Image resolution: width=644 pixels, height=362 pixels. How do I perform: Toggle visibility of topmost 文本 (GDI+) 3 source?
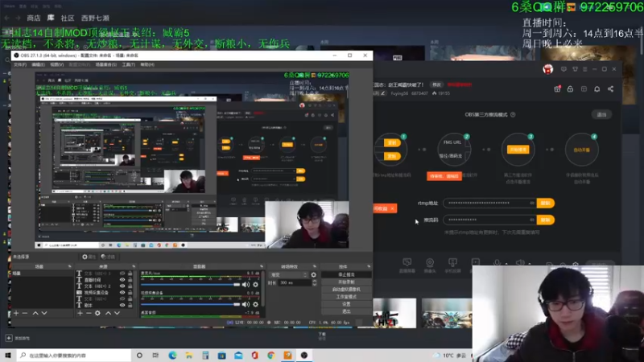click(122, 274)
